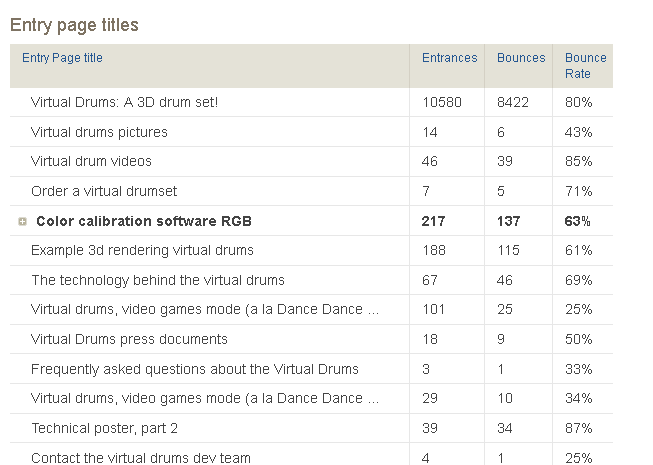This screenshot has width=653, height=465.
Task: Click entrances value 188
Action: pyautogui.click(x=434, y=251)
